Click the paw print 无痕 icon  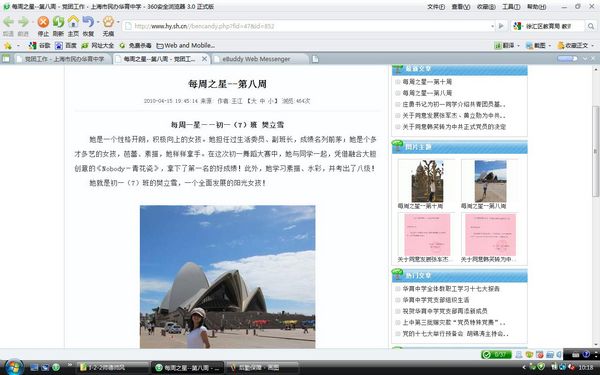coord(108,22)
